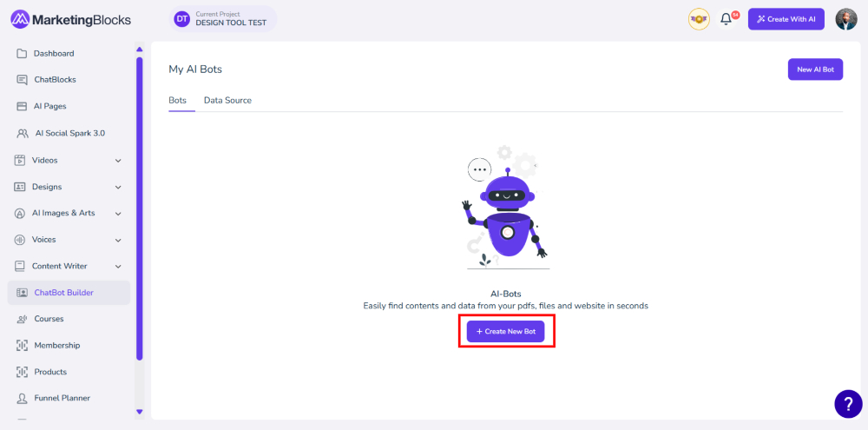The image size is (868, 430).
Task: Click the Products scan icon
Action: (x=23, y=372)
